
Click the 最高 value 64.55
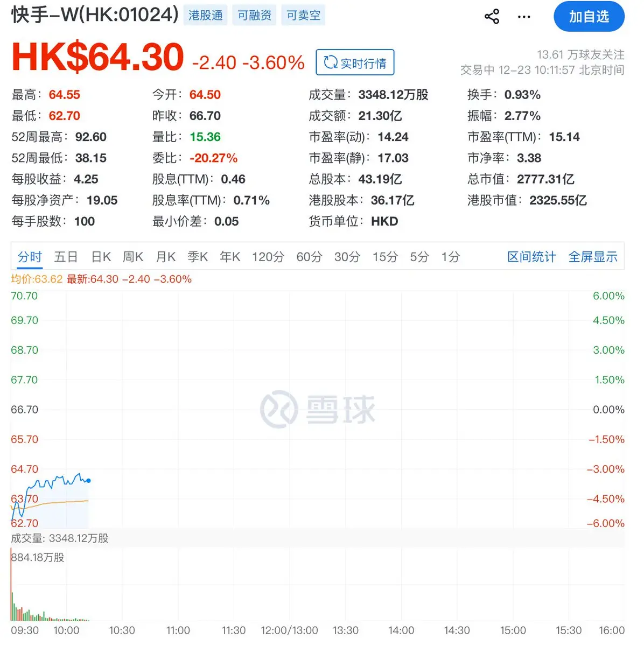click(64, 95)
